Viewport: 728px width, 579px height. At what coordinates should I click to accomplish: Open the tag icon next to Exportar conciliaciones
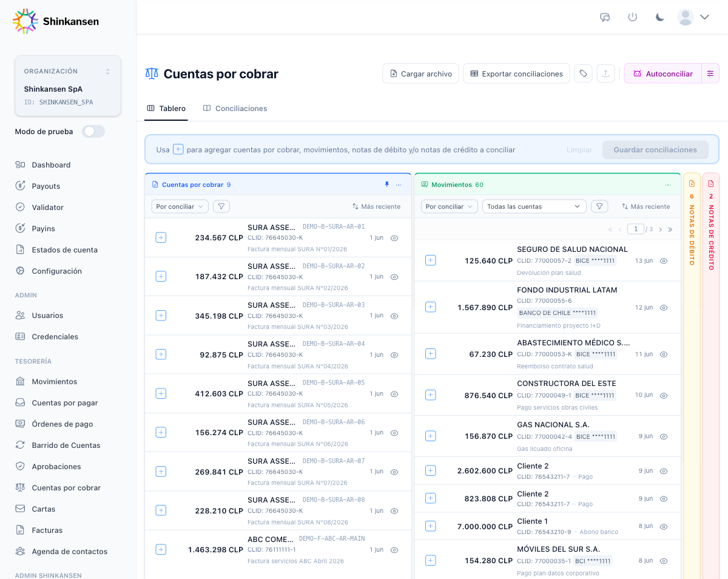point(583,73)
